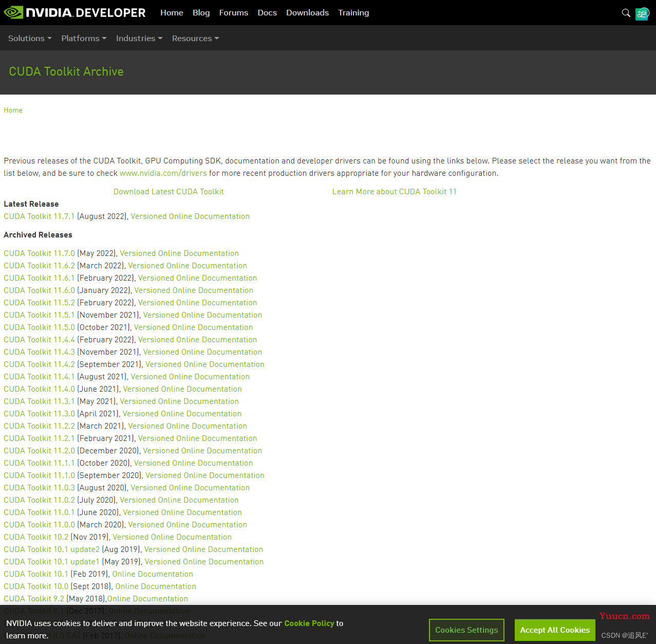This screenshot has height=644, width=656.
Task: Expand the Resources dropdown
Action: (195, 39)
